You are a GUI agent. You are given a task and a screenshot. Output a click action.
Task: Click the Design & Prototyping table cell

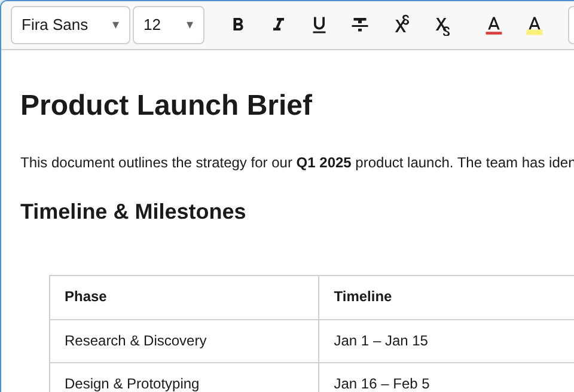pos(132,384)
